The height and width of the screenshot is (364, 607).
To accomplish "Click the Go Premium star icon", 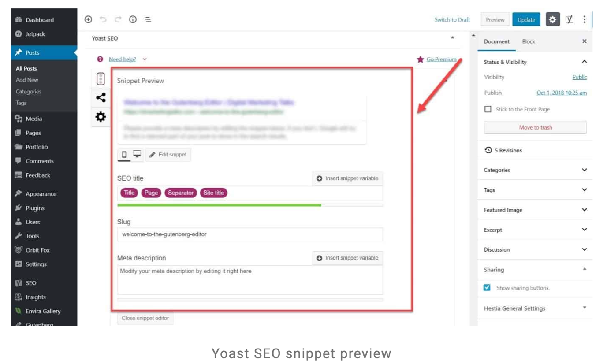I will pos(420,59).
